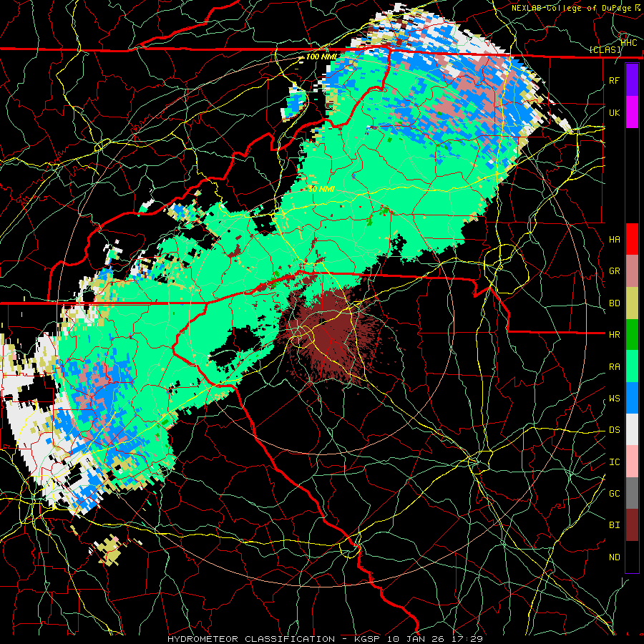Screen dimensions: 644x644
Task: Click the magenta UK legend color swatch
Action: point(632,112)
